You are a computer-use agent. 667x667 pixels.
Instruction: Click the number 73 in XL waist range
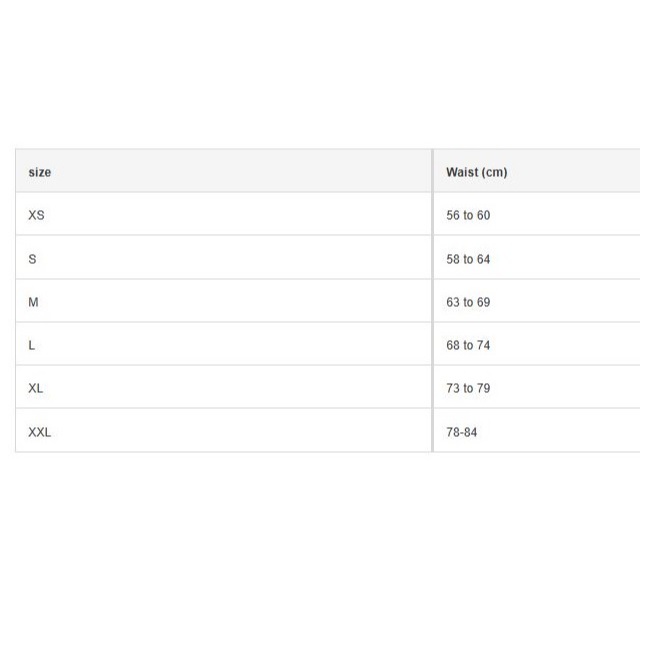[x=453, y=388]
